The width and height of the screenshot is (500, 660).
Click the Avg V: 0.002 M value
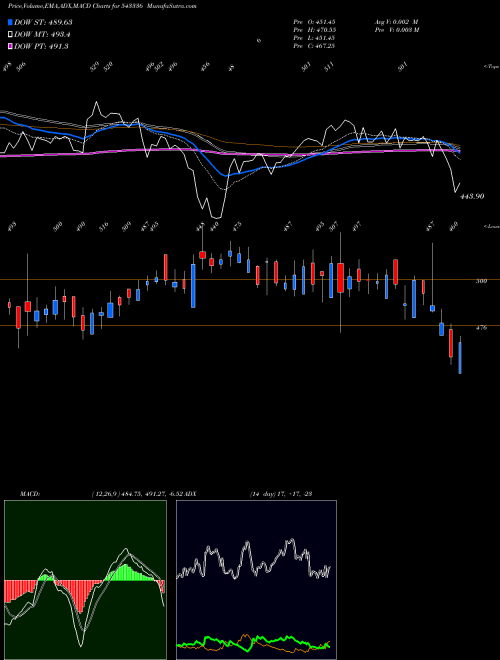(396, 21)
